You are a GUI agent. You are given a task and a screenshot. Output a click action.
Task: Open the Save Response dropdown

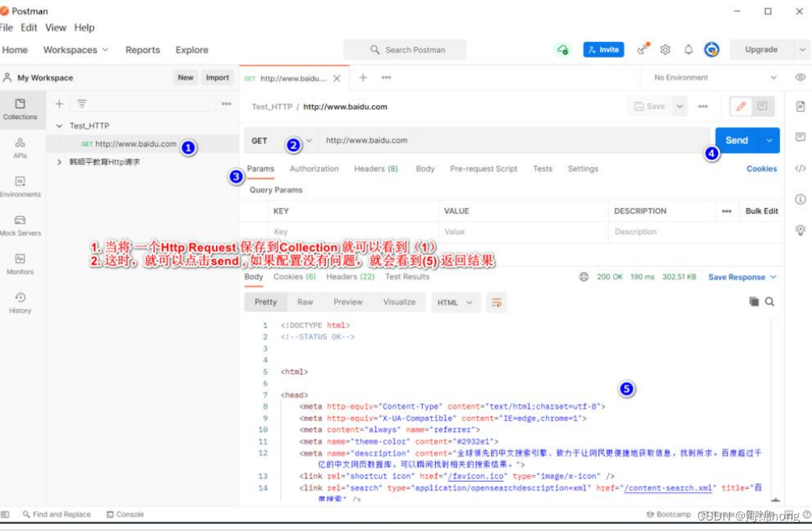[742, 277]
